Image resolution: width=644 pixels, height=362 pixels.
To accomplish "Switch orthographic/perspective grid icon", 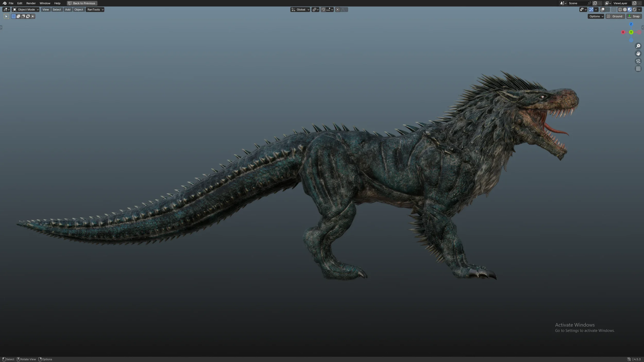I will click(638, 69).
